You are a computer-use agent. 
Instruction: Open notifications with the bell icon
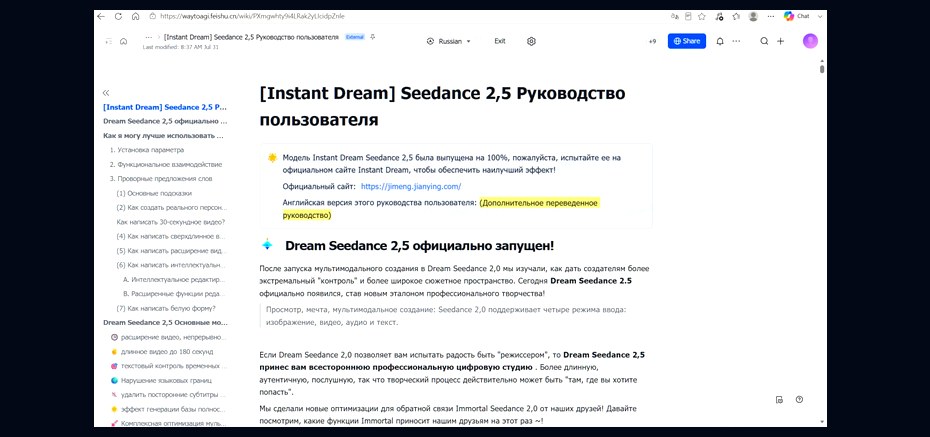(x=720, y=42)
